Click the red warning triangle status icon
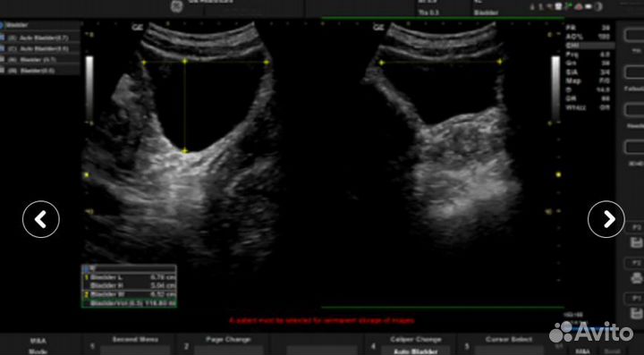Viewport: 644px width, 355px height. 579,6
